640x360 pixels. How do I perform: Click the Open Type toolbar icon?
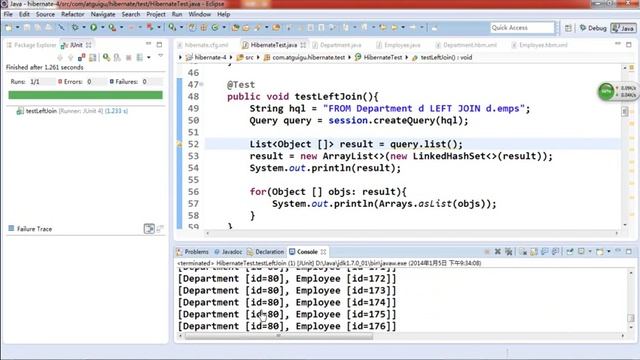[235, 27]
